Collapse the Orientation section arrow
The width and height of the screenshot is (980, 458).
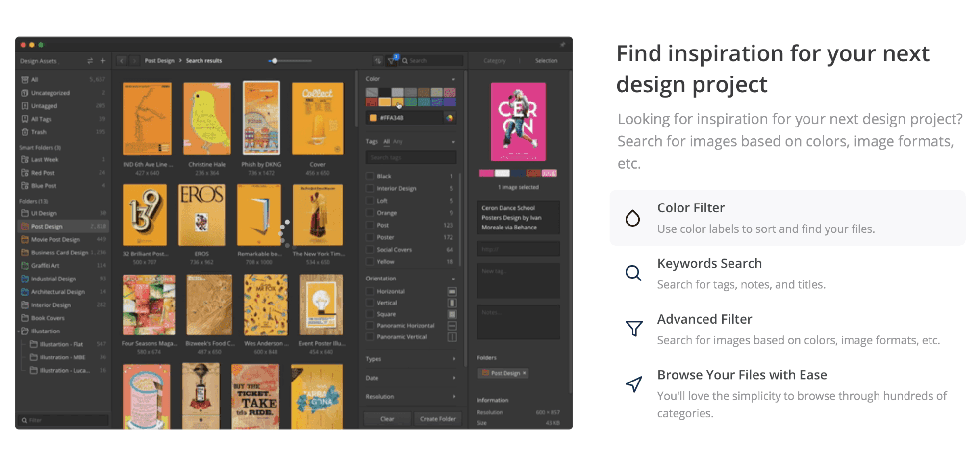[453, 279]
